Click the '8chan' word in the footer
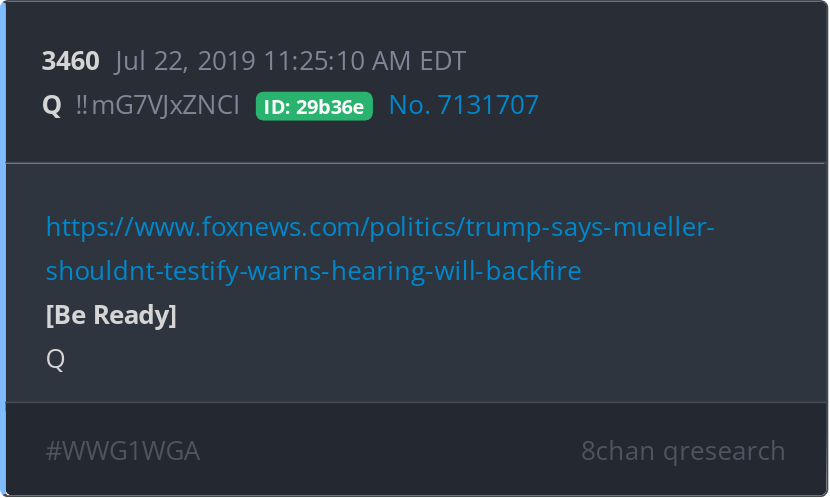The width and height of the screenshot is (830, 498). [618, 451]
